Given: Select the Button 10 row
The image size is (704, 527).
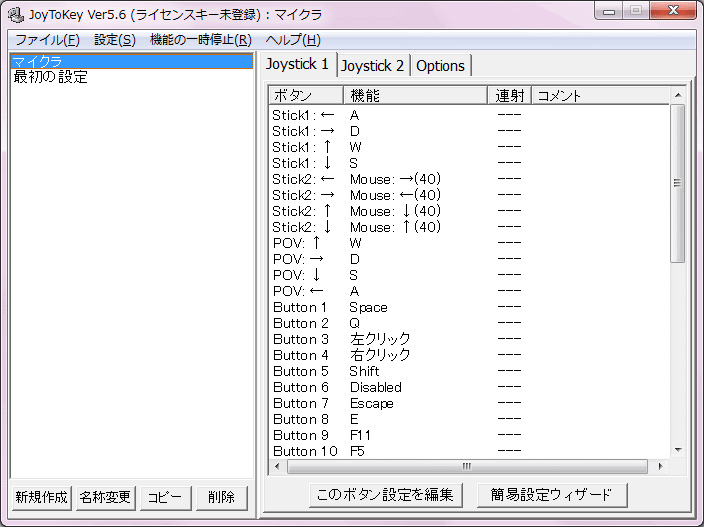Looking at the screenshot, I should (x=469, y=451).
